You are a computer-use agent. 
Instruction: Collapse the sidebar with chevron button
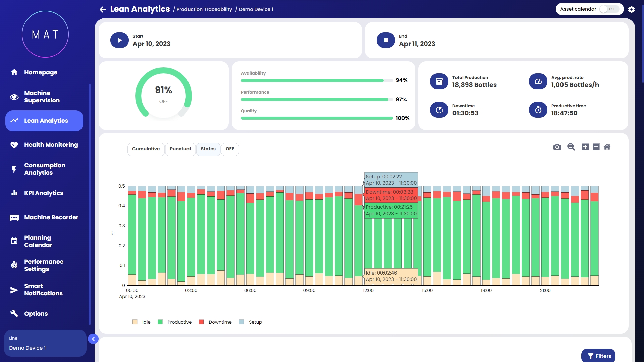tap(93, 339)
